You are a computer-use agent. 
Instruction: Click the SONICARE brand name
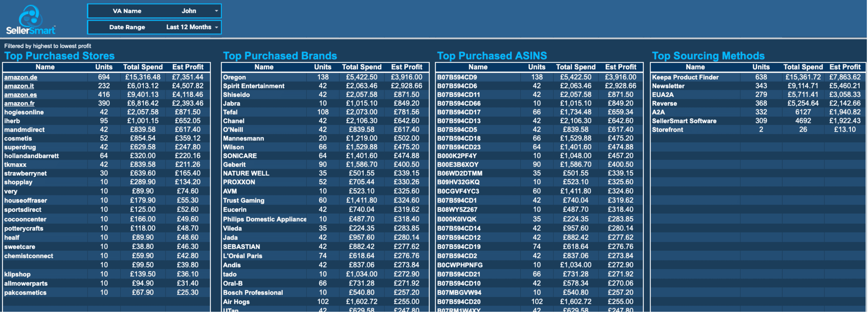point(240,156)
